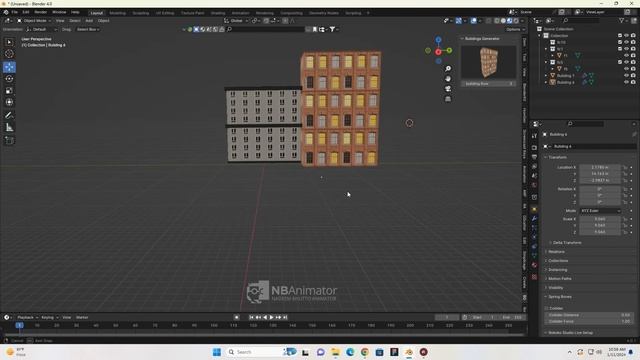The image size is (640, 360).
Task: Click the Playback button in the timeline
Action: 27,317
